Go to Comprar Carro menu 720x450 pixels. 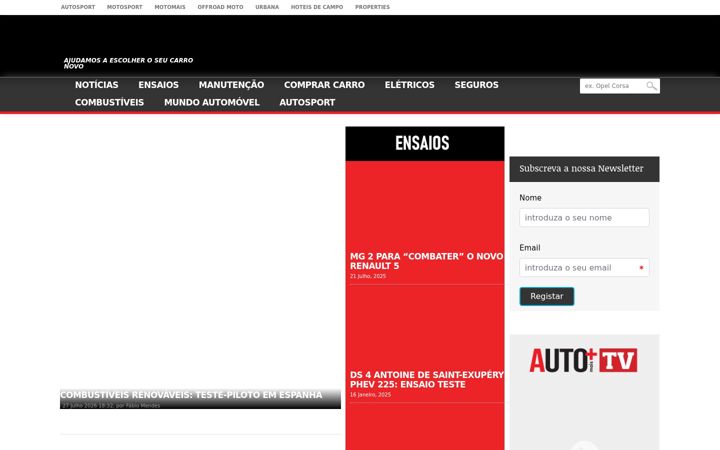point(324,85)
